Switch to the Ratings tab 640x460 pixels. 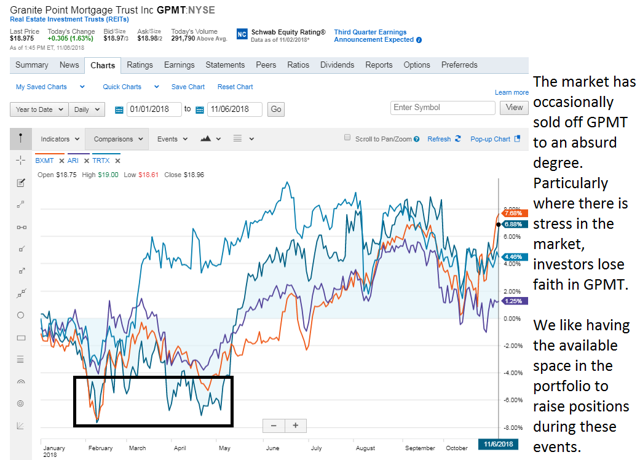[140, 65]
